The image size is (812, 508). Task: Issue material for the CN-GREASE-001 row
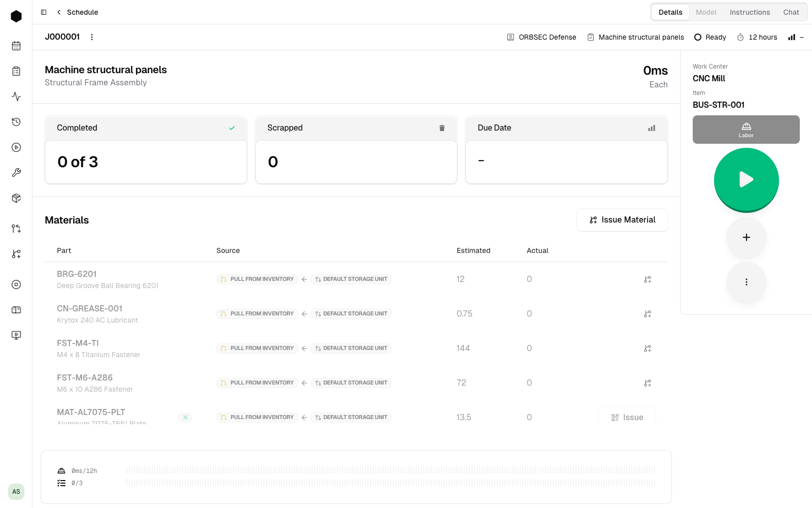click(648, 314)
